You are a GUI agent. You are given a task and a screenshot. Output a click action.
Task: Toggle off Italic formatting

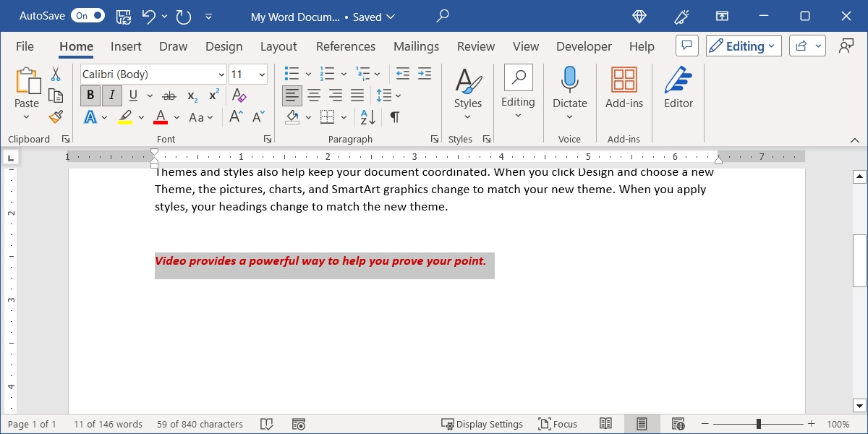112,95
